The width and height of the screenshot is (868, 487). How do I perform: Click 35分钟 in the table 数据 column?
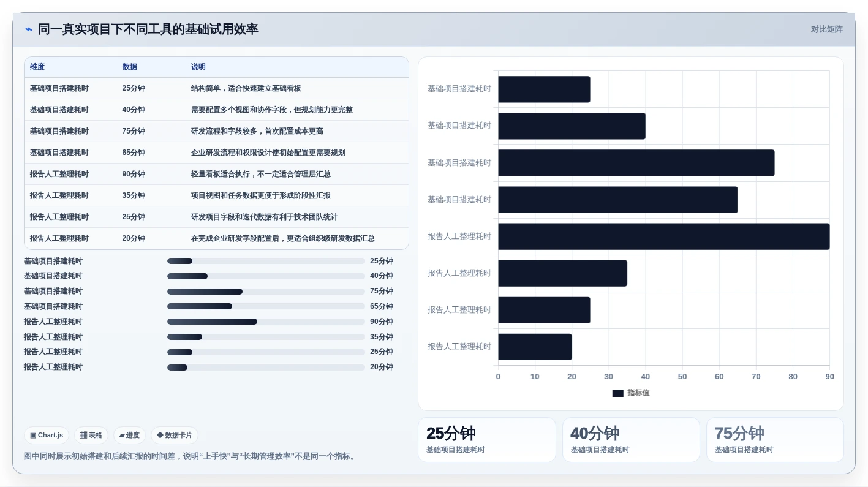coord(134,195)
